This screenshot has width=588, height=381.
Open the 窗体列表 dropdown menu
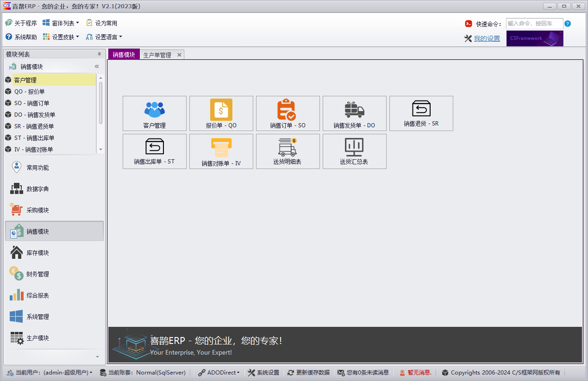pyautogui.click(x=61, y=23)
